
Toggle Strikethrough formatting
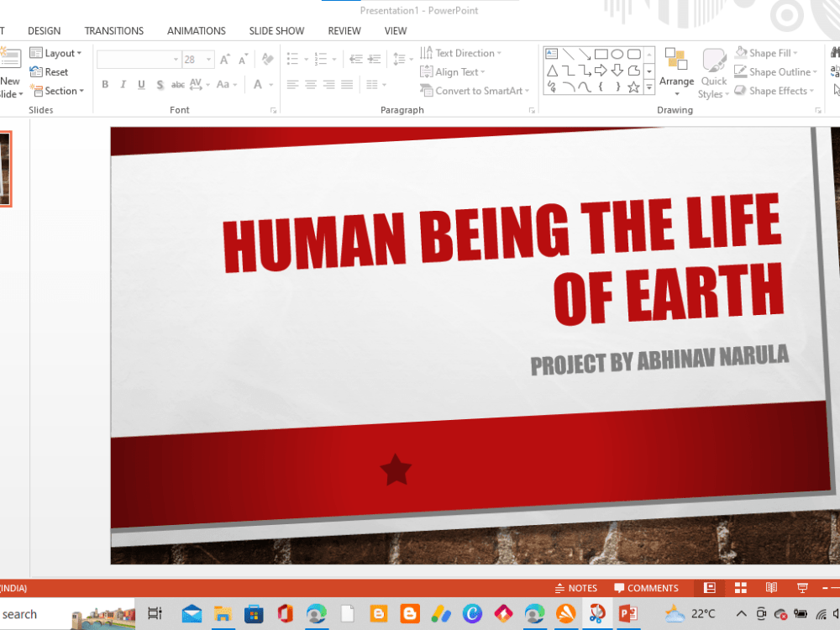(x=177, y=85)
